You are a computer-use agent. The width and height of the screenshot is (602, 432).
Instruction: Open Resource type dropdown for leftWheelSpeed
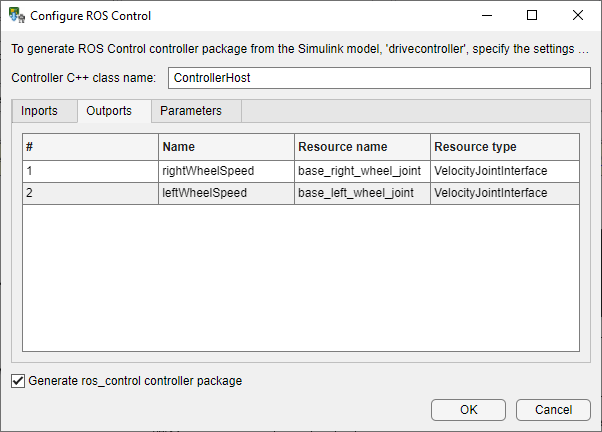tap(505, 193)
